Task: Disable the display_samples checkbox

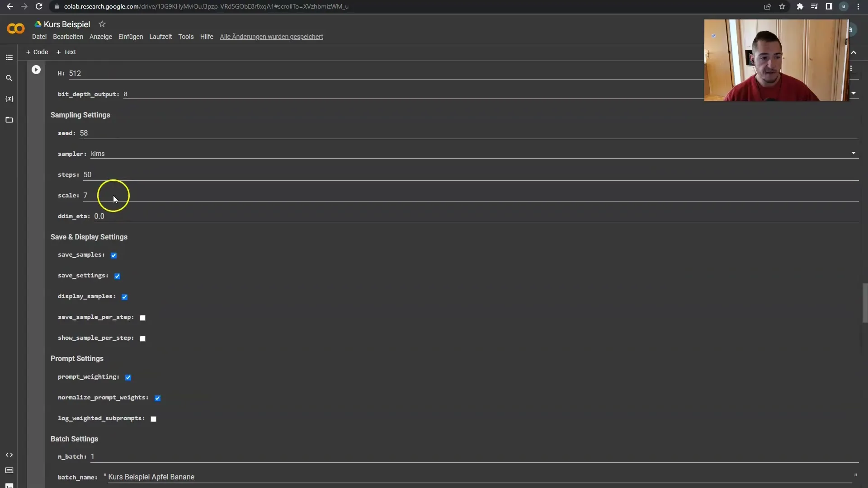Action: pyautogui.click(x=124, y=296)
